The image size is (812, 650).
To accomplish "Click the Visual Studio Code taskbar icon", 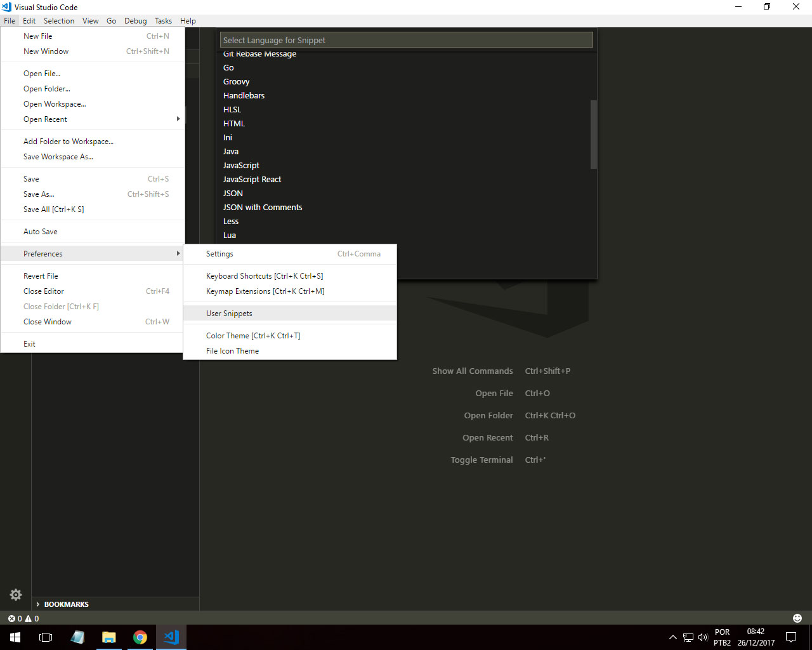I will click(171, 637).
